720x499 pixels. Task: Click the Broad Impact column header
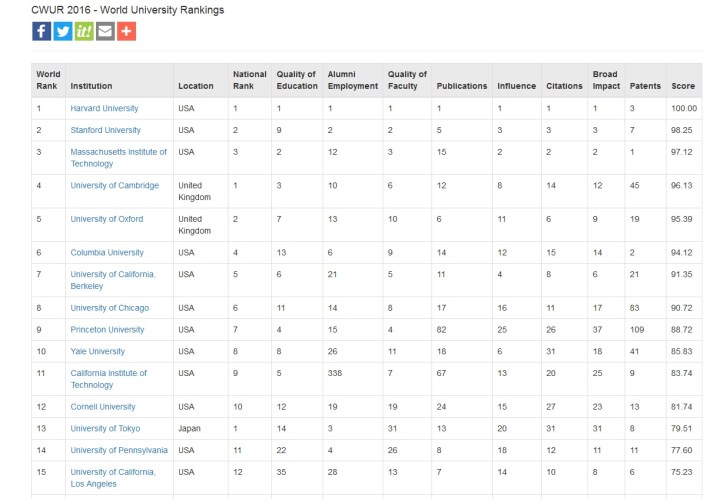[606, 80]
